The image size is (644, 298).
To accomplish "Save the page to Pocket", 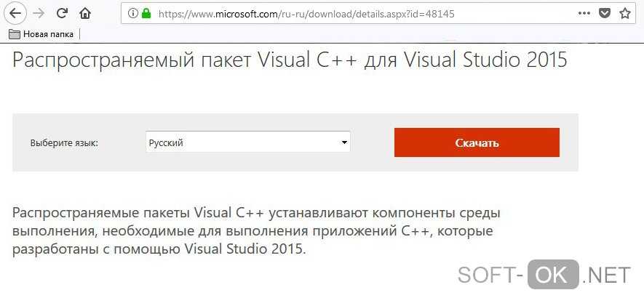I will point(605,14).
